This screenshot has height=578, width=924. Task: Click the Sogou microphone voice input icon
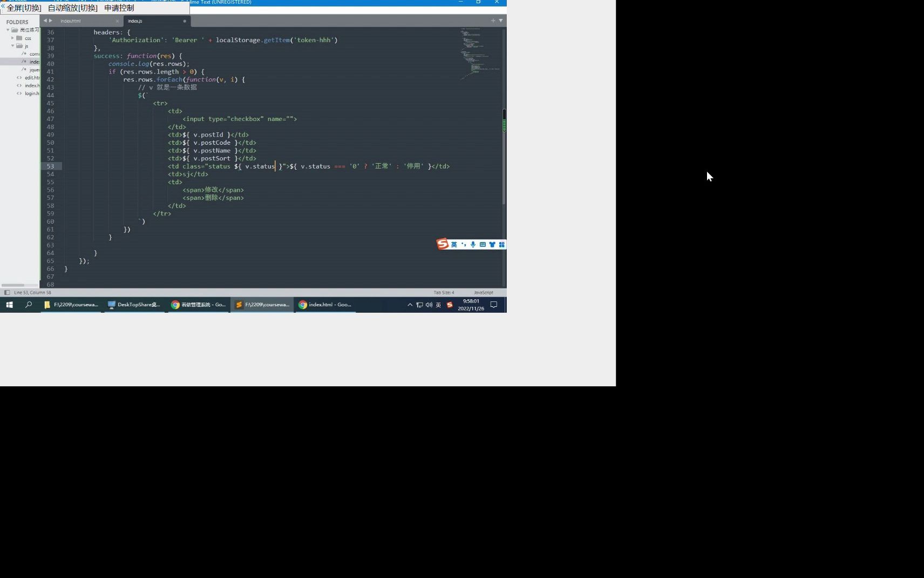coord(473,245)
